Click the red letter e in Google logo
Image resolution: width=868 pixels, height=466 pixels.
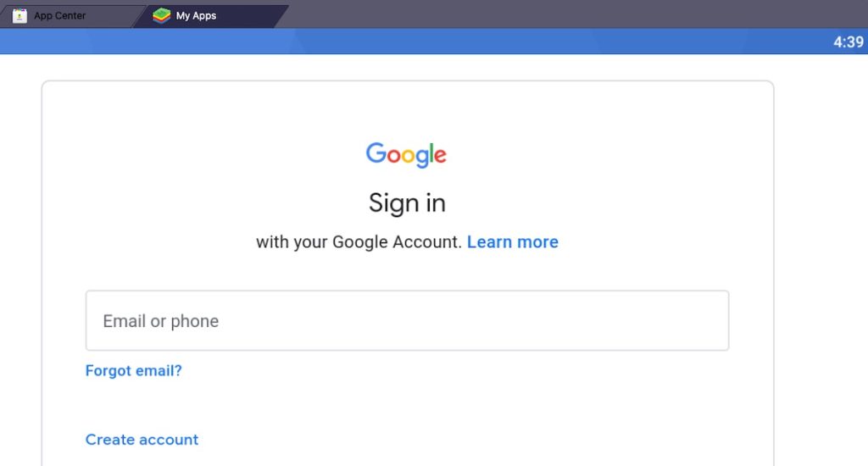tap(440, 156)
